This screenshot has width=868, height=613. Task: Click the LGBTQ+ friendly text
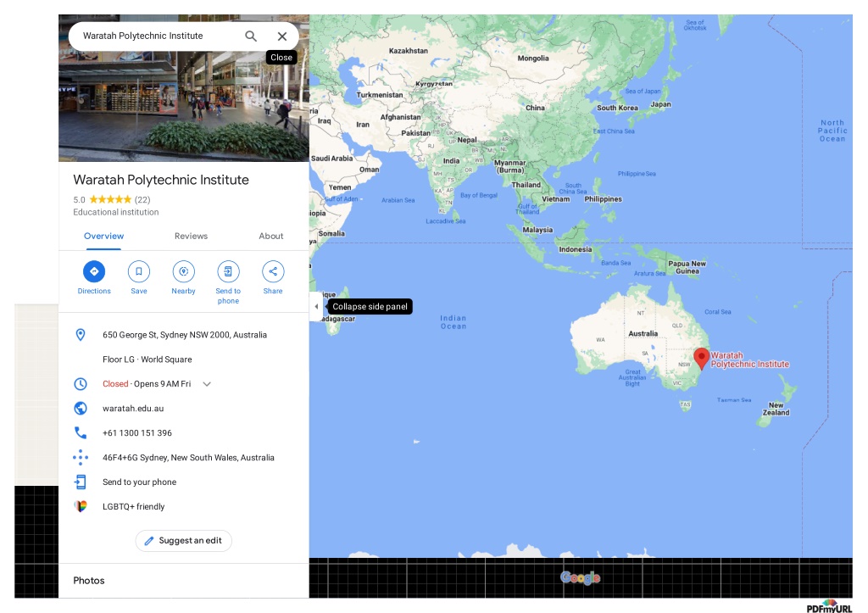133,506
